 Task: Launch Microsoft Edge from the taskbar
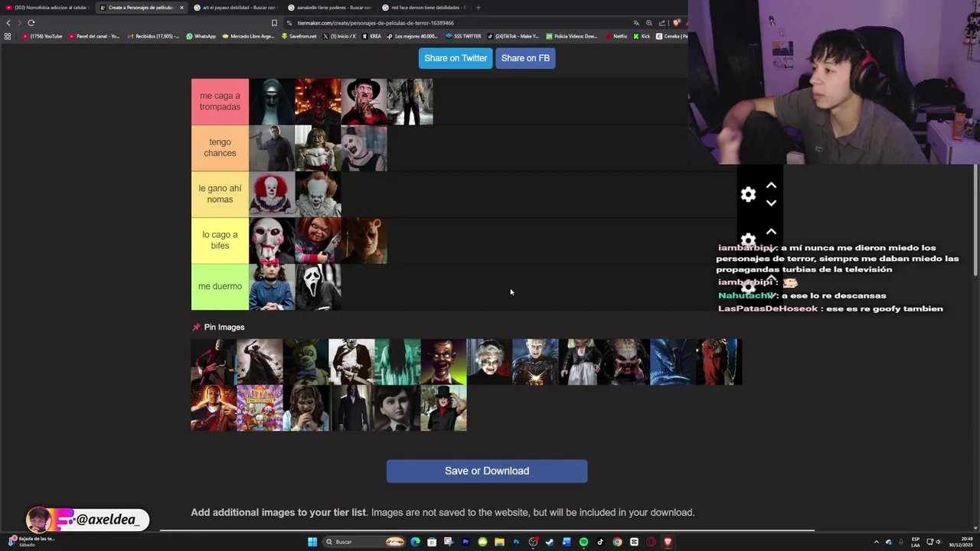(415, 542)
